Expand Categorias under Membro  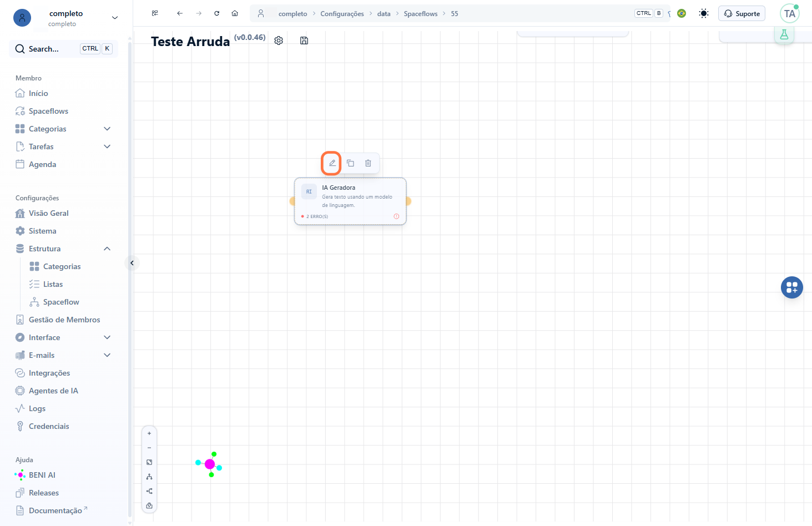107,129
